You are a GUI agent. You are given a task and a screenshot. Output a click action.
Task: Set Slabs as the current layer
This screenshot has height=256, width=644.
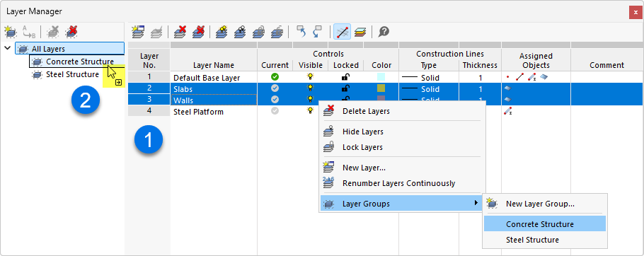pos(275,88)
